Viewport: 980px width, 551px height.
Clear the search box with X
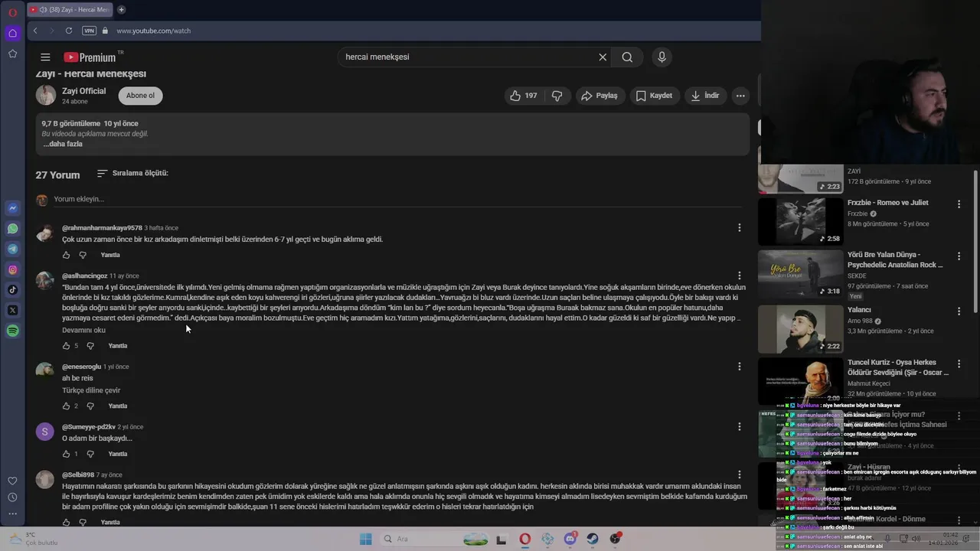pos(603,57)
